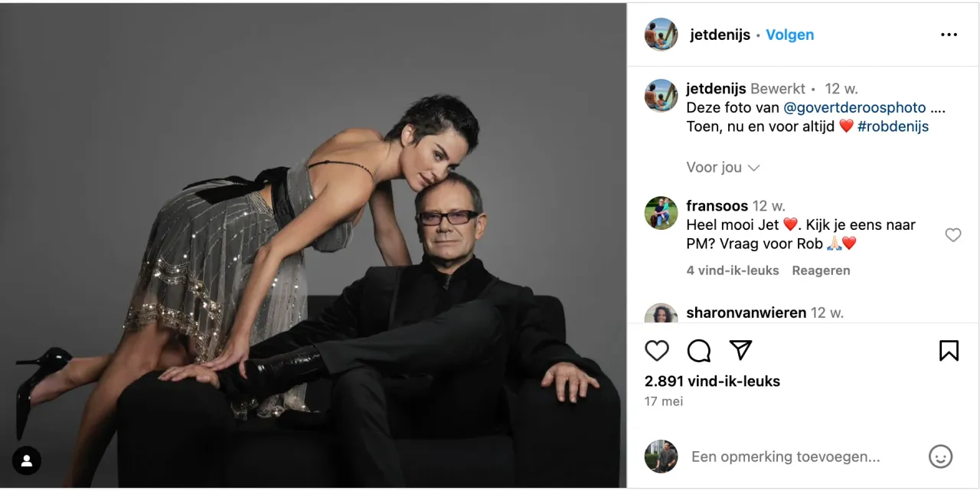Image resolution: width=980 pixels, height=491 pixels.
Task: Open the #robdenijs hashtag
Action: tap(893, 126)
